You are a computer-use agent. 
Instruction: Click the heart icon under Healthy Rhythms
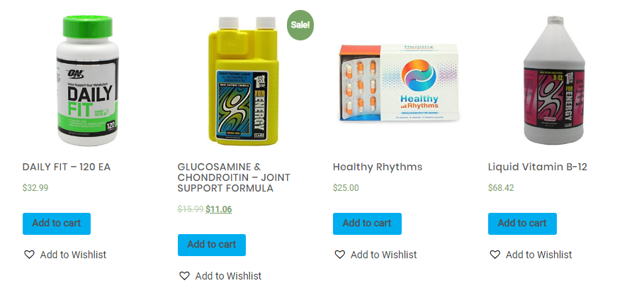[x=339, y=255]
